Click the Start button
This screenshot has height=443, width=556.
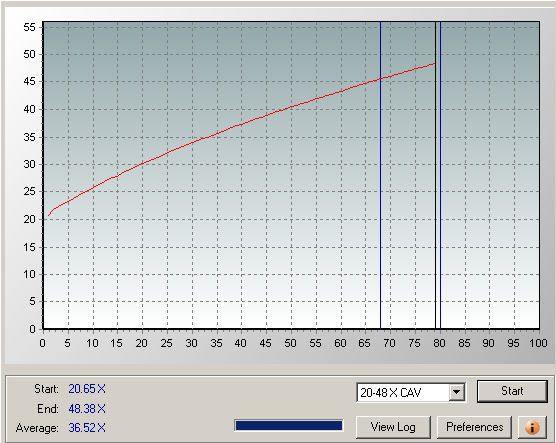pos(512,391)
